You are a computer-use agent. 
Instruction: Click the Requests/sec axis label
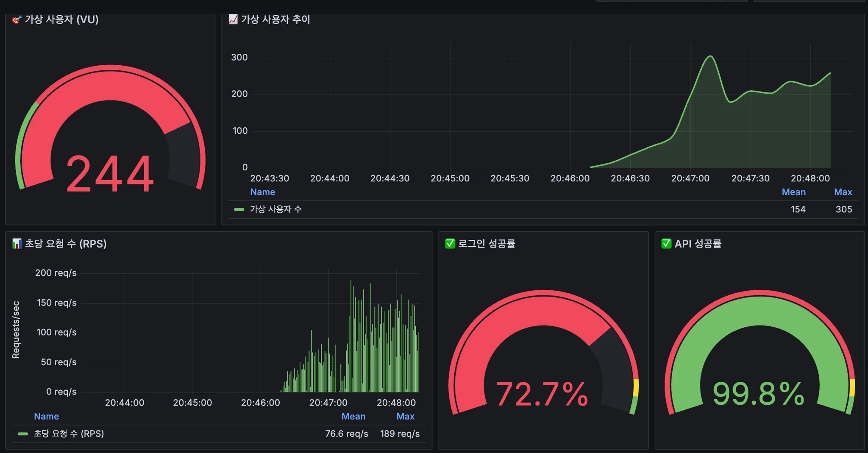(x=16, y=330)
